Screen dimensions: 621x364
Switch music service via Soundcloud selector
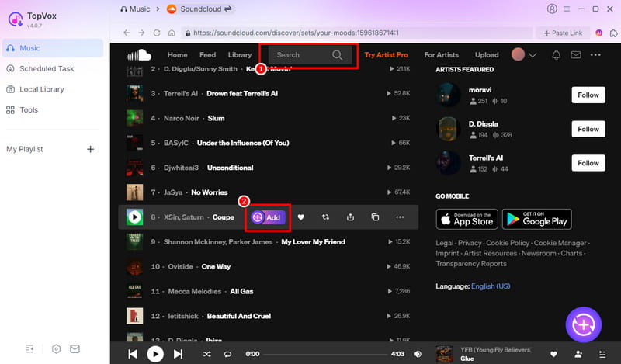[x=199, y=9]
